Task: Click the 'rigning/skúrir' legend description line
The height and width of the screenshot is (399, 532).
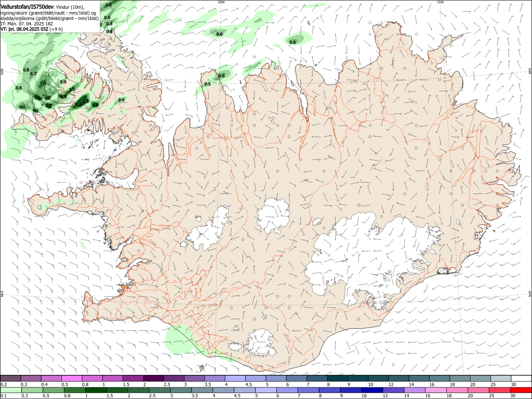Action: [x=48, y=13]
